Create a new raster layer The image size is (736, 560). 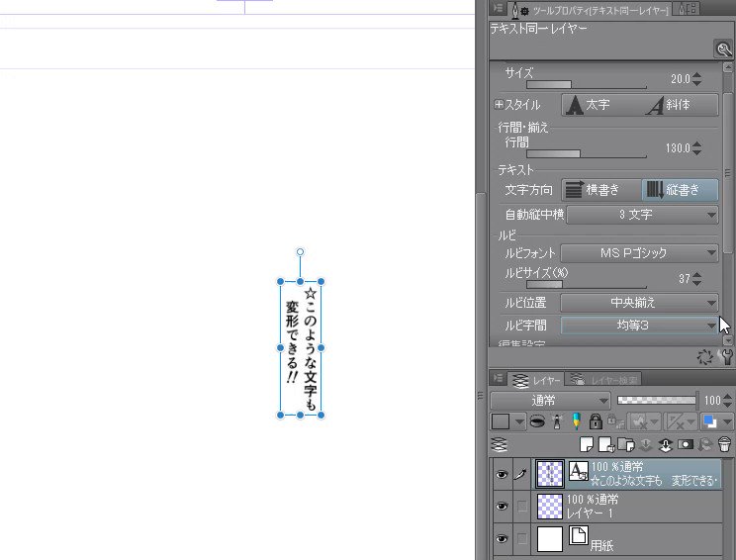point(587,444)
